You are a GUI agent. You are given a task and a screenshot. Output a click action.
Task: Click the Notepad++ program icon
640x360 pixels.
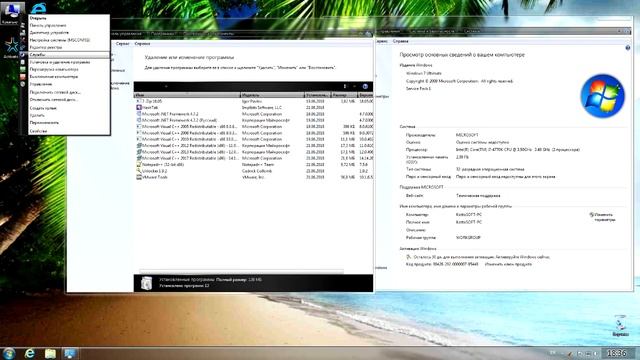click(139, 164)
